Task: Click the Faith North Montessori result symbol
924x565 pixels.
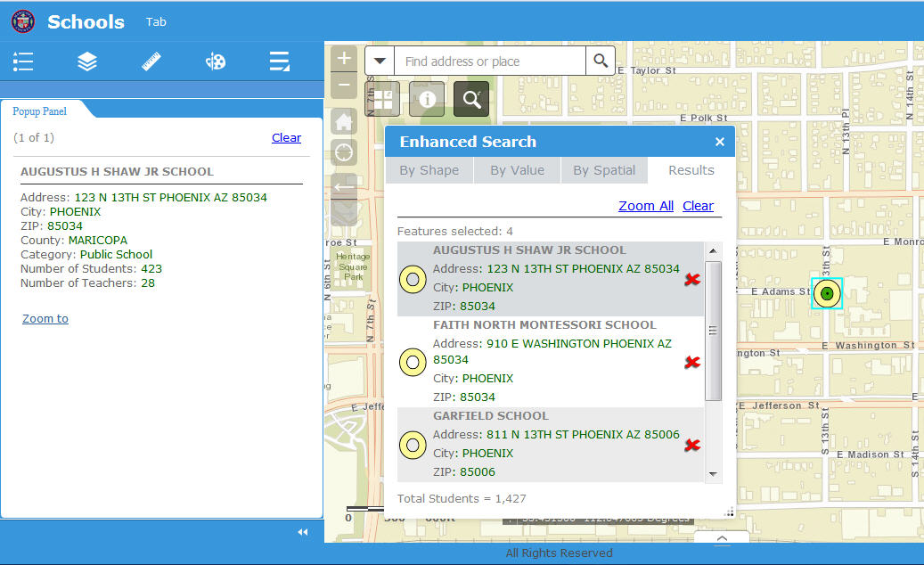Action: pyautogui.click(x=413, y=362)
